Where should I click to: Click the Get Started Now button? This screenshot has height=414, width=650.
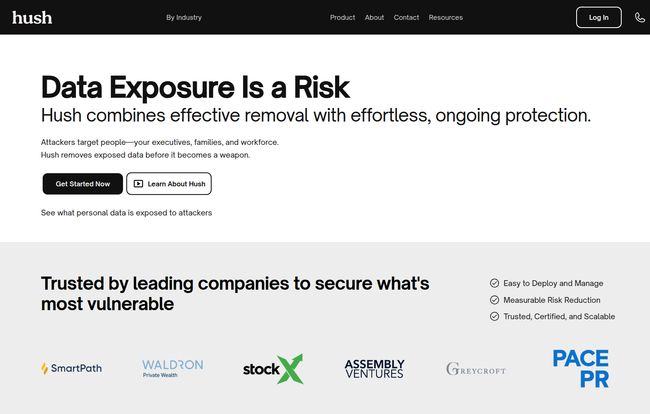click(x=82, y=184)
